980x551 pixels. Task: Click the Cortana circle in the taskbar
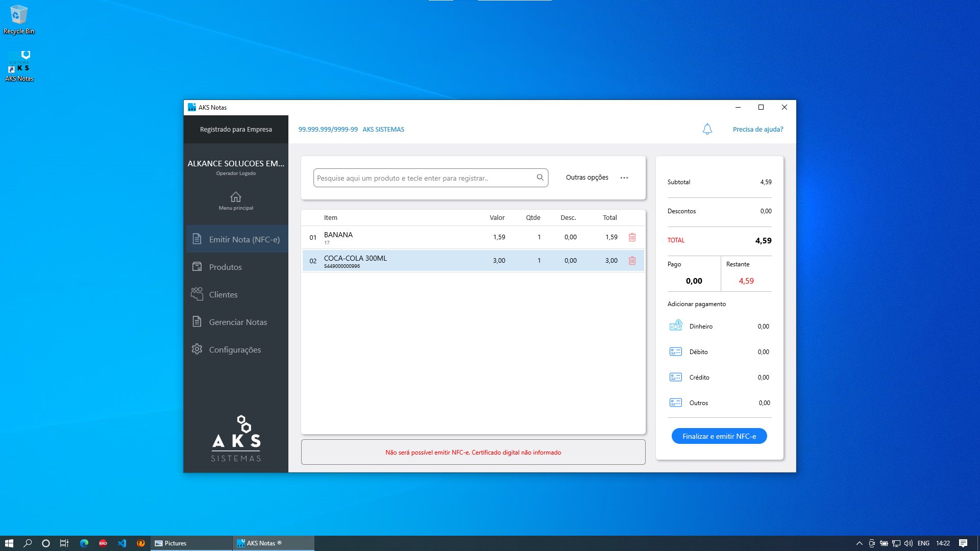(x=46, y=543)
